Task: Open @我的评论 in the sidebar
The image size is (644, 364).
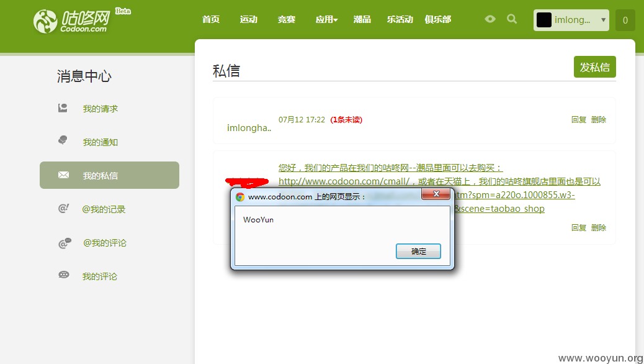Action: 105,243
